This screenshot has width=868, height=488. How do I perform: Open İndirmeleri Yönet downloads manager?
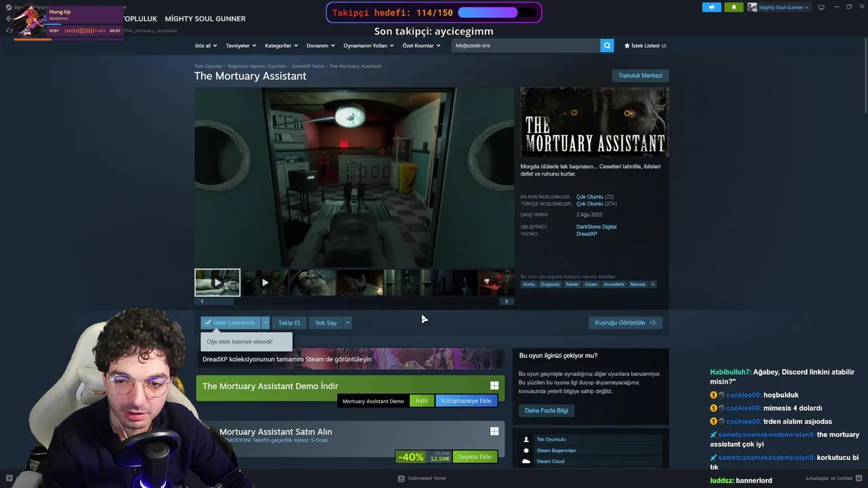(x=422, y=479)
